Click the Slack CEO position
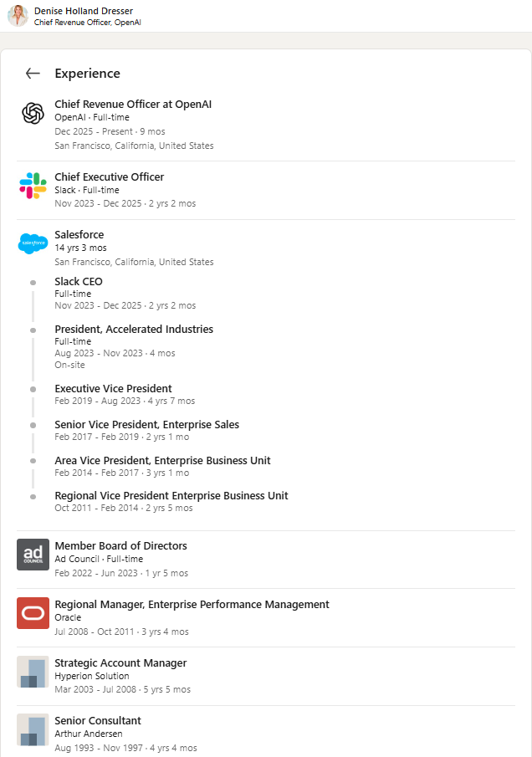The image size is (532, 757). pos(79,281)
